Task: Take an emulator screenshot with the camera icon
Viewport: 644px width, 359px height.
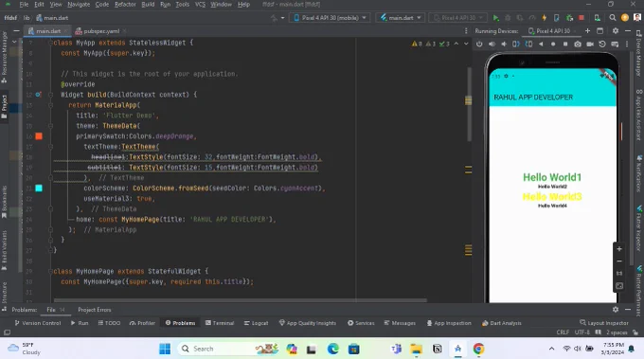Action: click(x=578, y=44)
